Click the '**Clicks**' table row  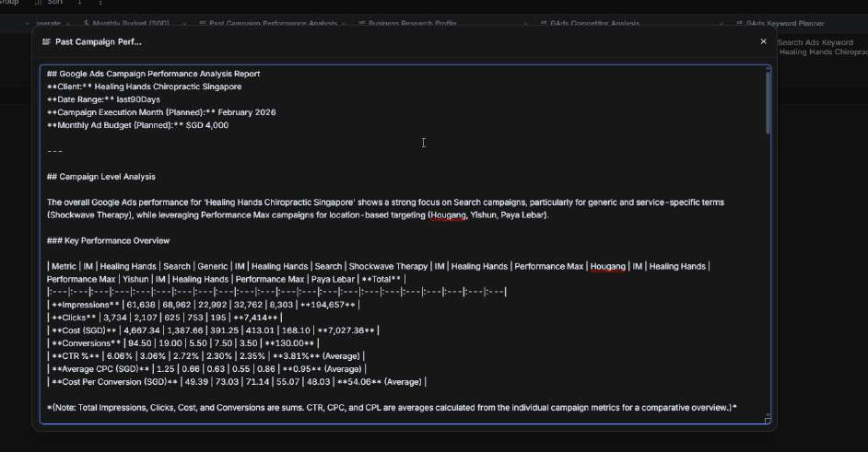click(x=164, y=318)
